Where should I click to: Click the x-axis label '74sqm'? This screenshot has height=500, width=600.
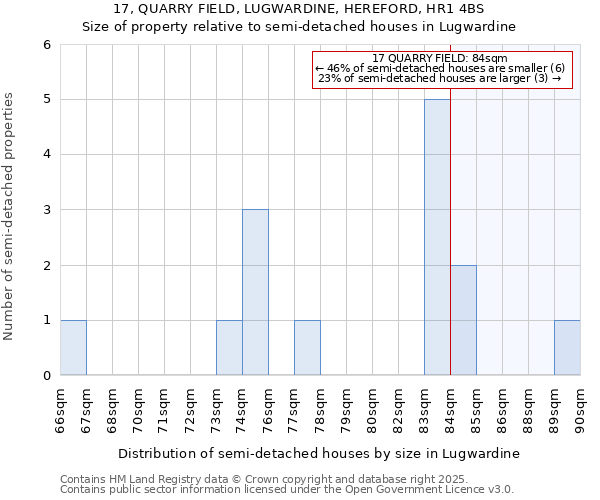tap(242, 411)
